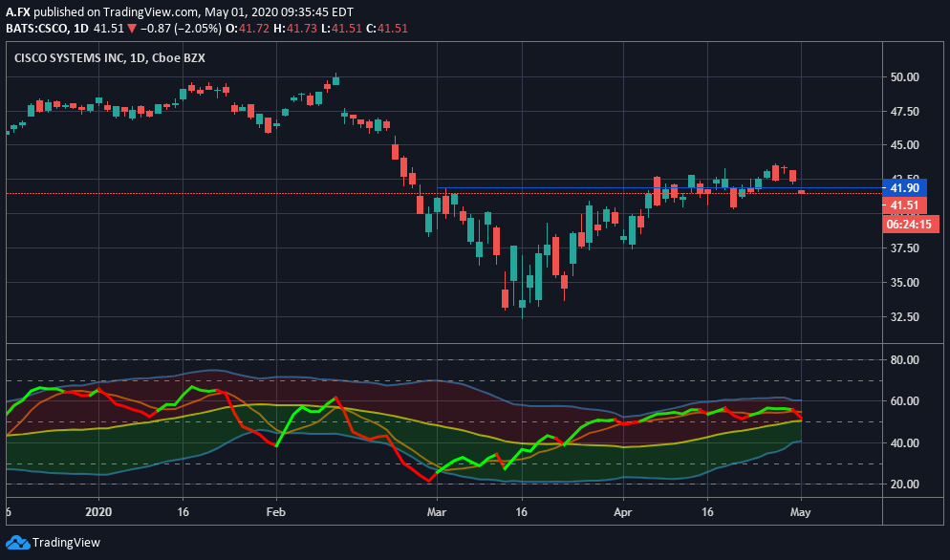This screenshot has width=950, height=560.
Task: Click the 40.00 indicator axis label
Action: tap(904, 443)
